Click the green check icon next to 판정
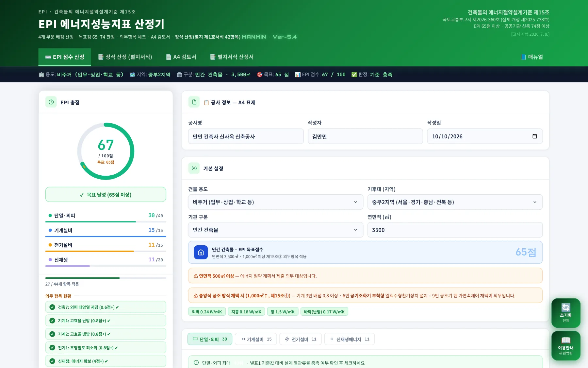The image size is (588, 368). [x=354, y=75]
